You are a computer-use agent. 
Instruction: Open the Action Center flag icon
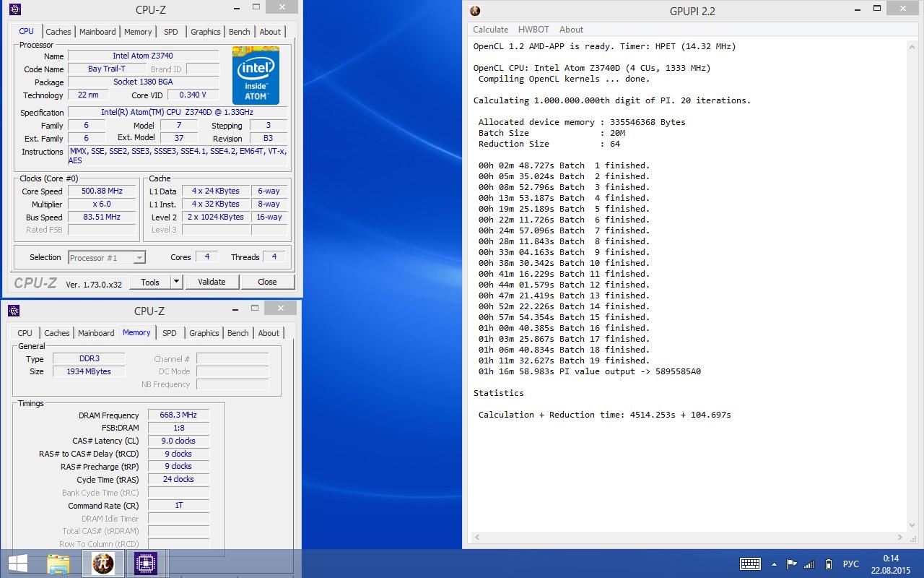pos(792,564)
